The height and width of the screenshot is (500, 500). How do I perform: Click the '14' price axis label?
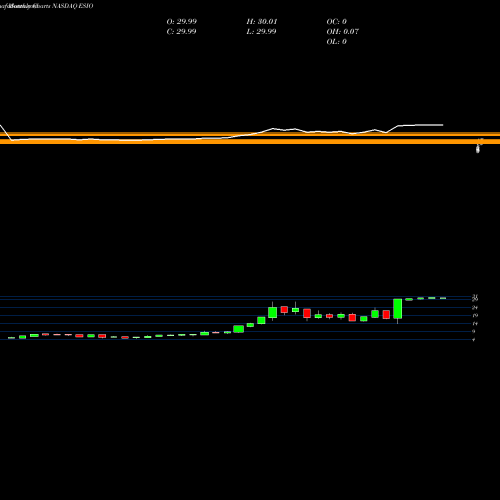point(475,323)
